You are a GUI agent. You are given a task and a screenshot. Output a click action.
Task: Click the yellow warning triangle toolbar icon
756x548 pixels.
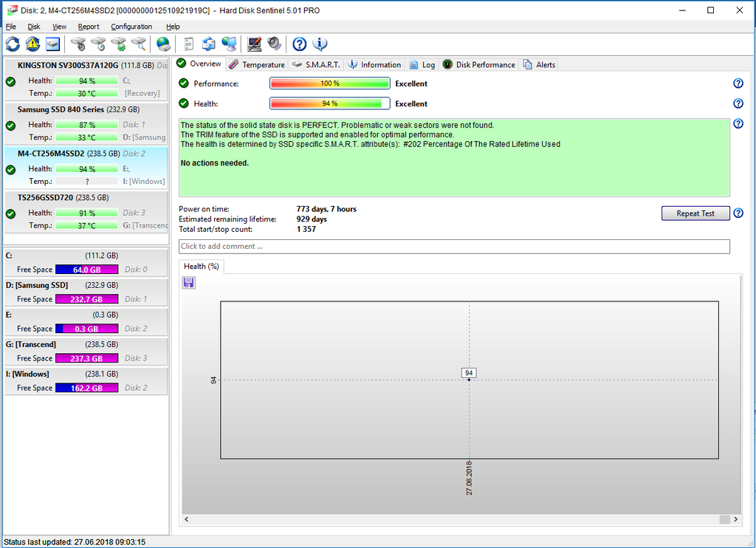coord(32,44)
